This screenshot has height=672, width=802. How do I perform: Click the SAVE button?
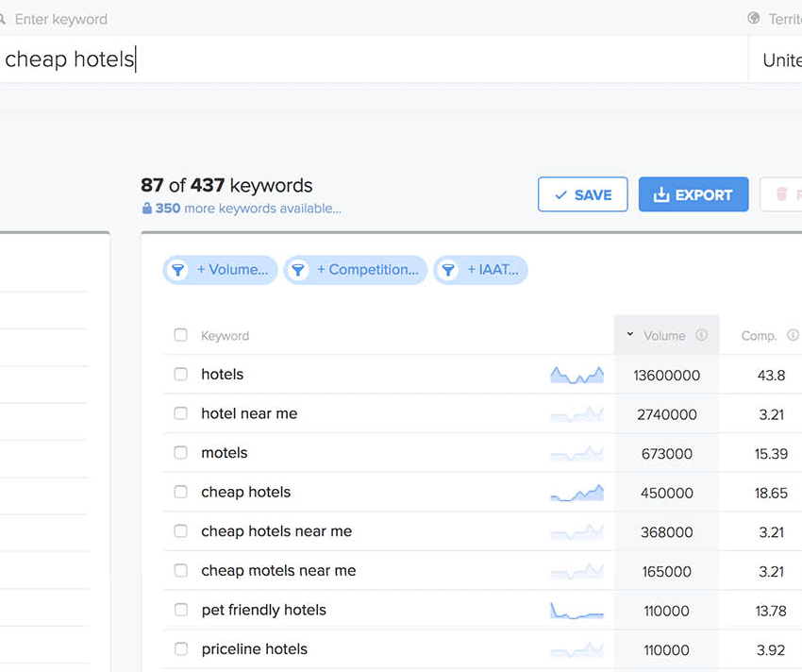pos(582,193)
